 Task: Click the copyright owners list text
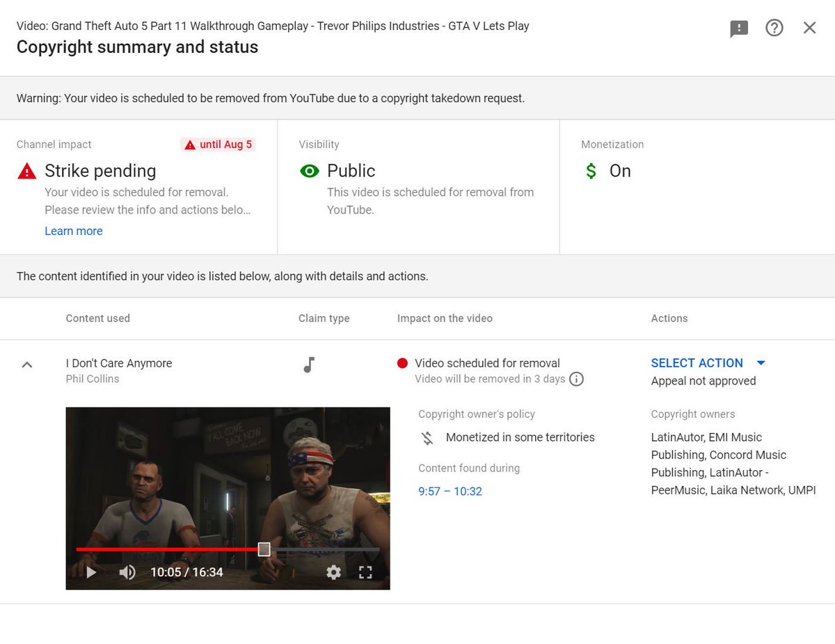(733, 464)
